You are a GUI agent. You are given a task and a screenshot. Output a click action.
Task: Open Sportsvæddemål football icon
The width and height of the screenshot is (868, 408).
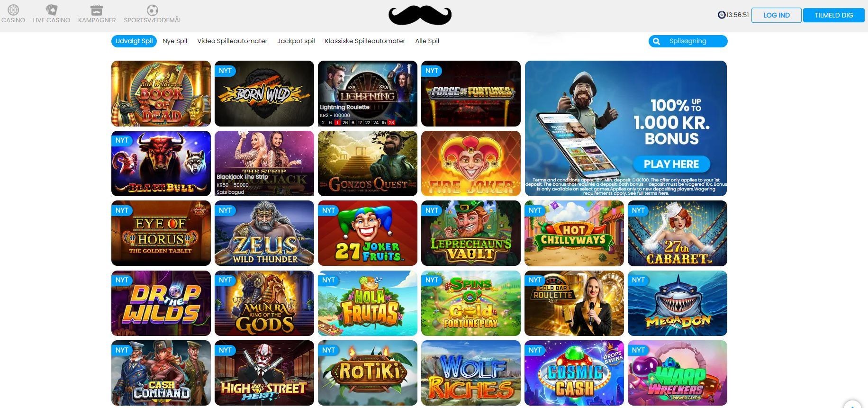(152, 9)
